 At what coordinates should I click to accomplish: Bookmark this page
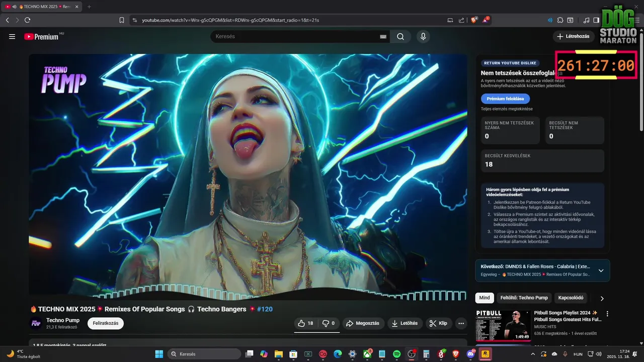click(x=122, y=20)
